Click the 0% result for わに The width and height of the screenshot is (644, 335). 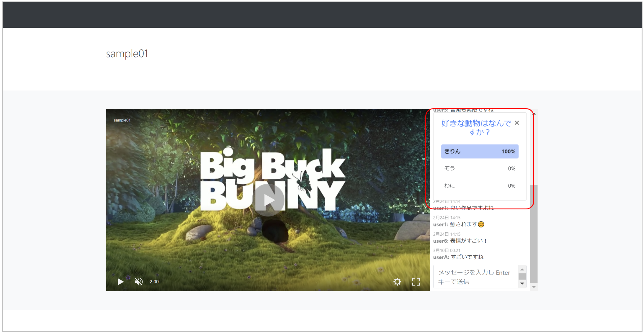[x=511, y=186]
